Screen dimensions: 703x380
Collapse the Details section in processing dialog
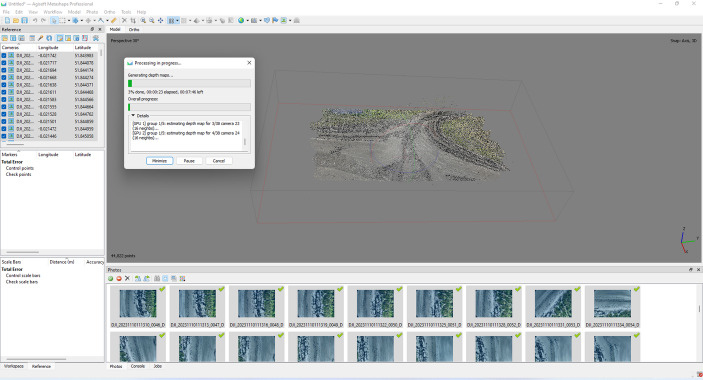click(x=133, y=116)
